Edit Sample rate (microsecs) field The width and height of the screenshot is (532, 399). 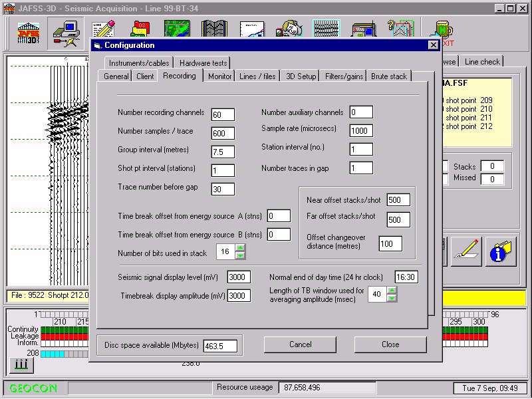[361, 130]
